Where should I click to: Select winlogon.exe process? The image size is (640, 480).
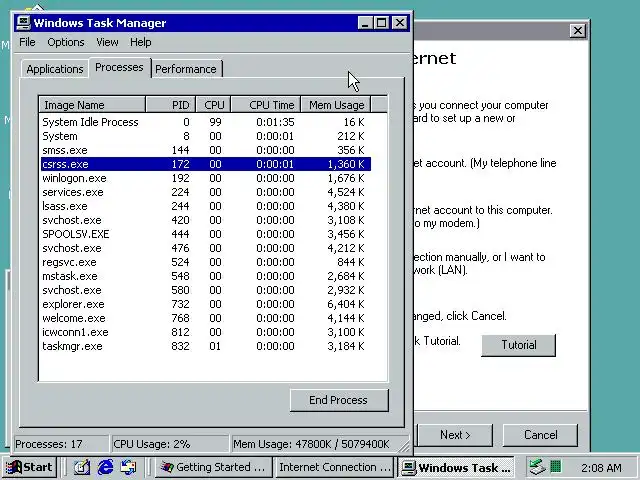click(x=205, y=178)
